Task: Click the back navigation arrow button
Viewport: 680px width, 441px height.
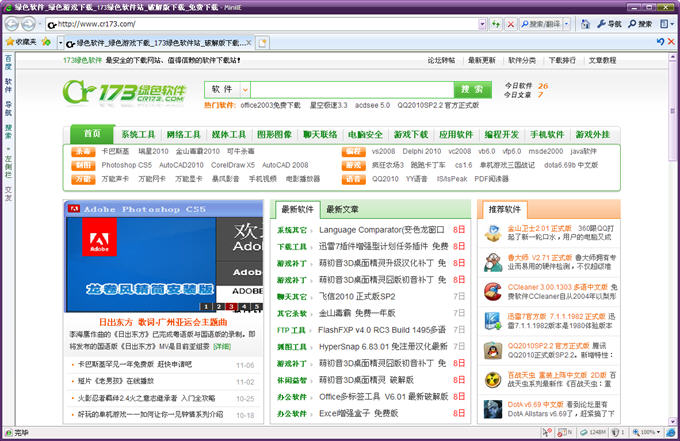Action: click(x=12, y=22)
